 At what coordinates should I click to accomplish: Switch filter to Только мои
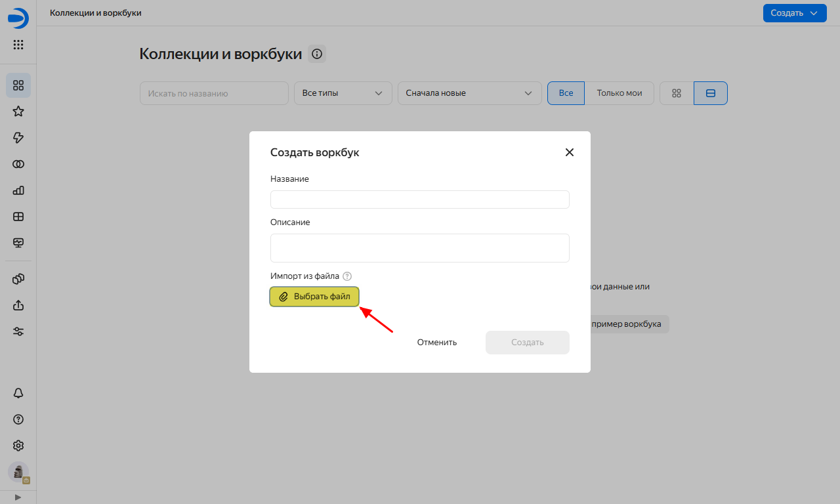pos(619,93)
